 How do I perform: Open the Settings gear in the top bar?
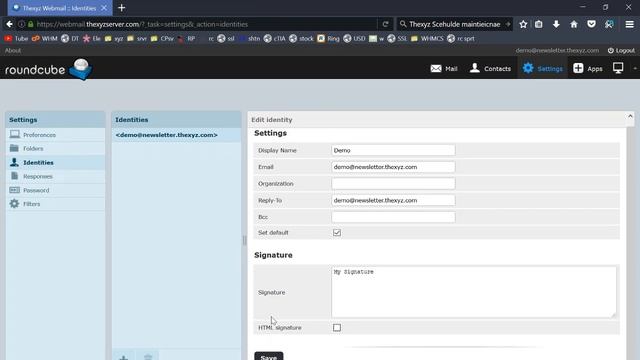tap(542, 69)
